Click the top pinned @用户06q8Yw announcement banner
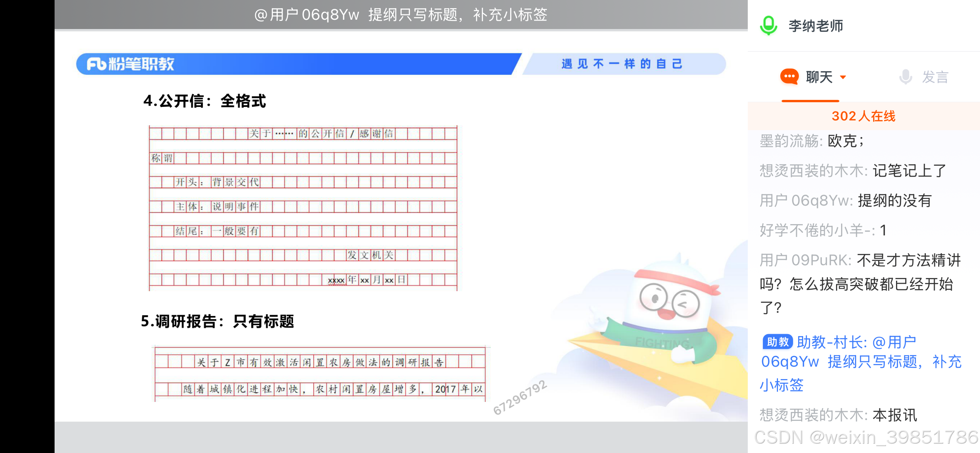The width and height of the screenshot is (980, 453). coord(401,15)
